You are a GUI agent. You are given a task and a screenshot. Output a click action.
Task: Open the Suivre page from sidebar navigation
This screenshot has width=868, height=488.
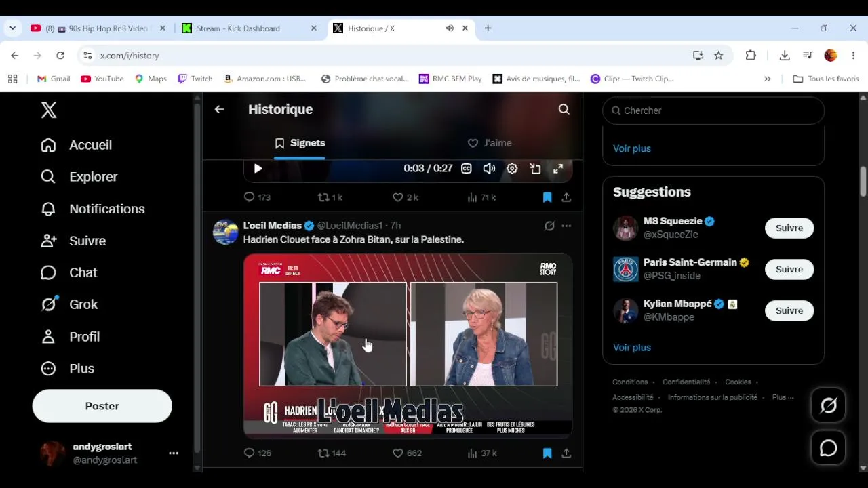(x=73, y=241)
